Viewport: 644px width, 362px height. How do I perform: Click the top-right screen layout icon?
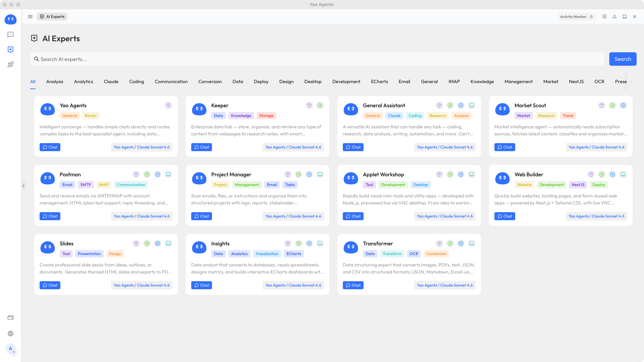coord(625,16)
